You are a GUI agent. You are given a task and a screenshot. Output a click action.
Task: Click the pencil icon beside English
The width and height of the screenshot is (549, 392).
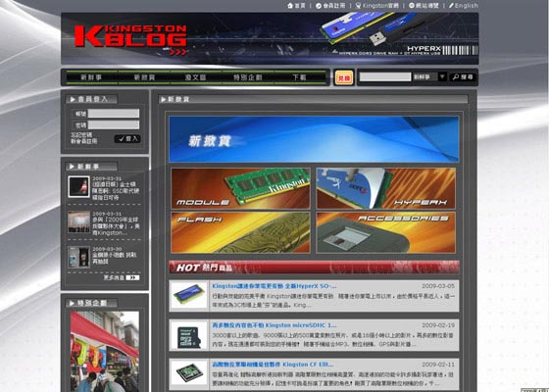pos(451,6)
